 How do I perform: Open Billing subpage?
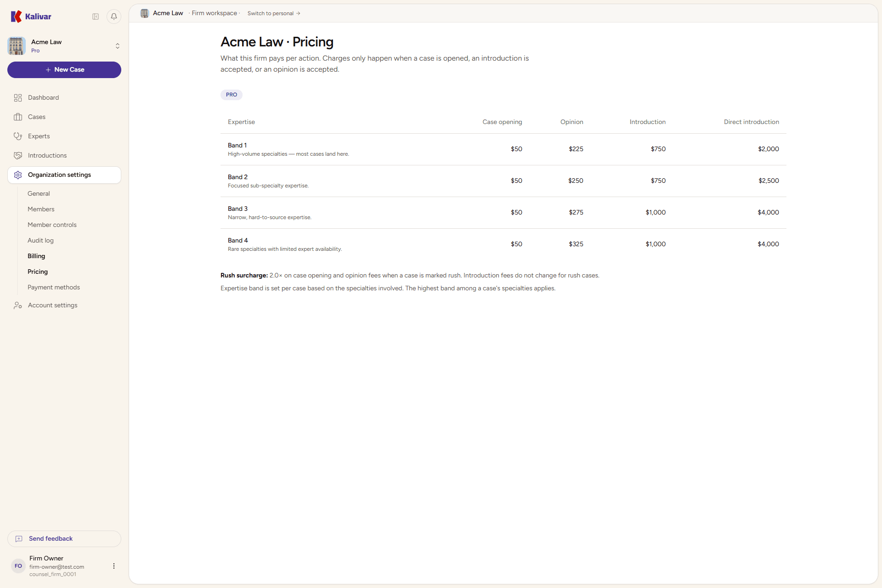coord(36,256)
